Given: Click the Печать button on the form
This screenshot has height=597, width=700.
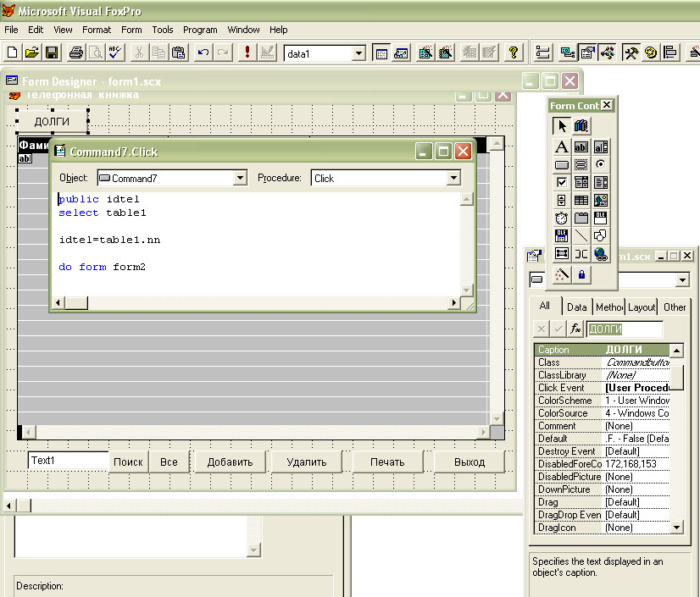Looking at the screenshot, I should [387, 462].
